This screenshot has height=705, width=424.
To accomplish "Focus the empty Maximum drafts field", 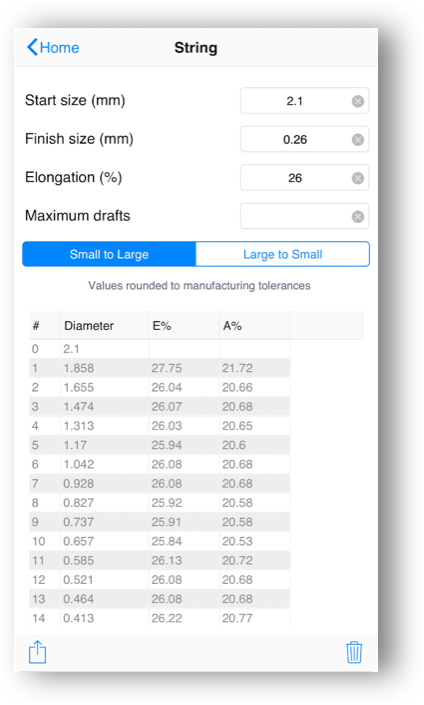I will 304,216.
